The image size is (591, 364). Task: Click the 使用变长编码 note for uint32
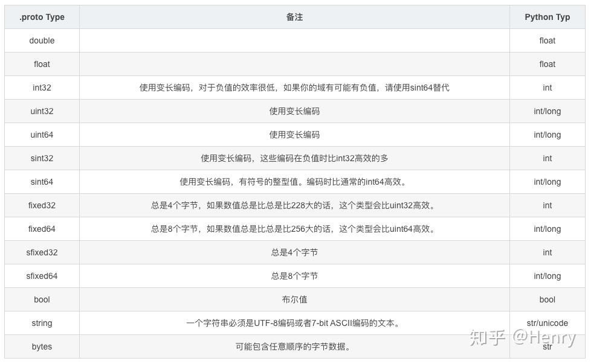(294, 111)
